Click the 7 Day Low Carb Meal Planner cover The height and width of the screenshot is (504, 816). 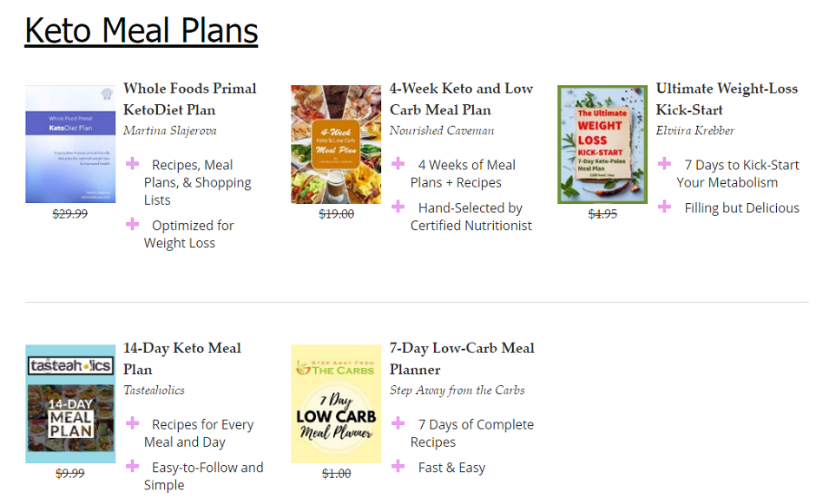[336, 403]
